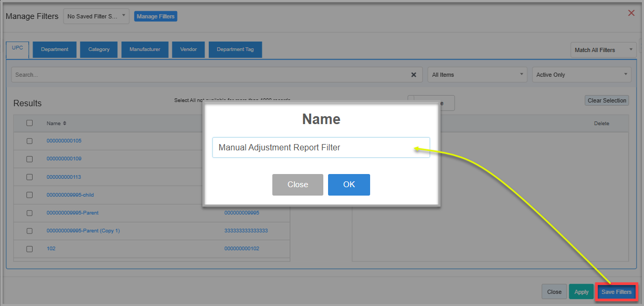Open the No Saved Filter dropdown
This screenshot has height=306, width=644.
96,16
